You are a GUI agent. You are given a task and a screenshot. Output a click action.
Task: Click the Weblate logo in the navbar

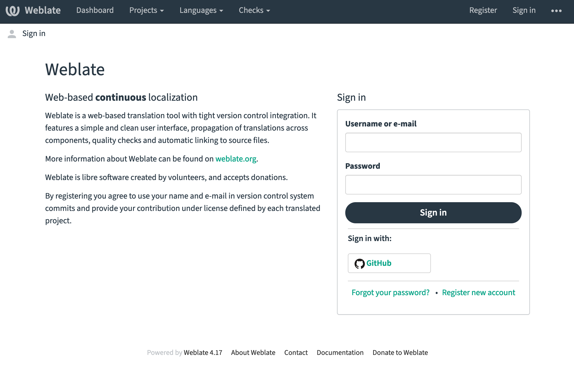pyautogui.click(x=34, y=10)
